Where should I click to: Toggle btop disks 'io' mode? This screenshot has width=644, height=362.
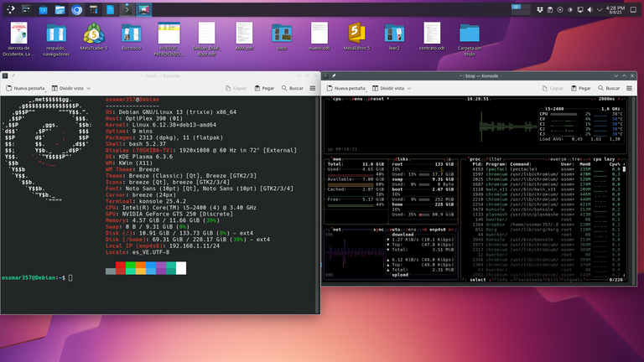click(449, 159)
